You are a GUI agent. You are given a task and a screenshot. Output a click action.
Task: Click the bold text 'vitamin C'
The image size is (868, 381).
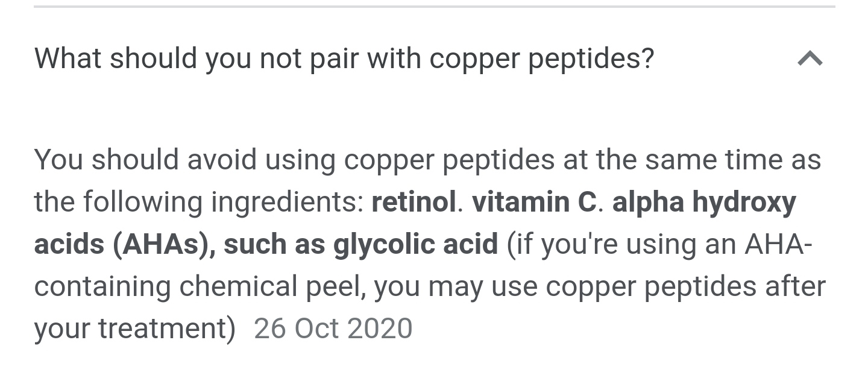point(534,202)
